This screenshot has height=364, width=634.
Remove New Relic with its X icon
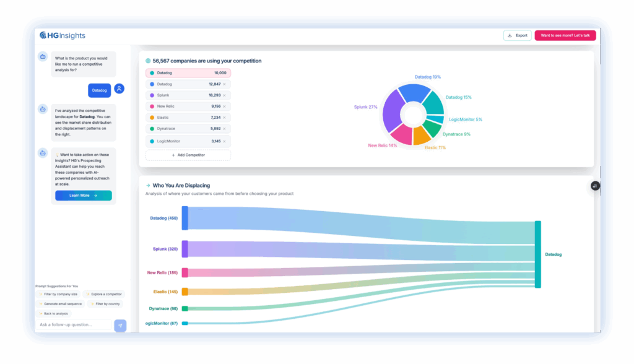[x=224, y=106]
